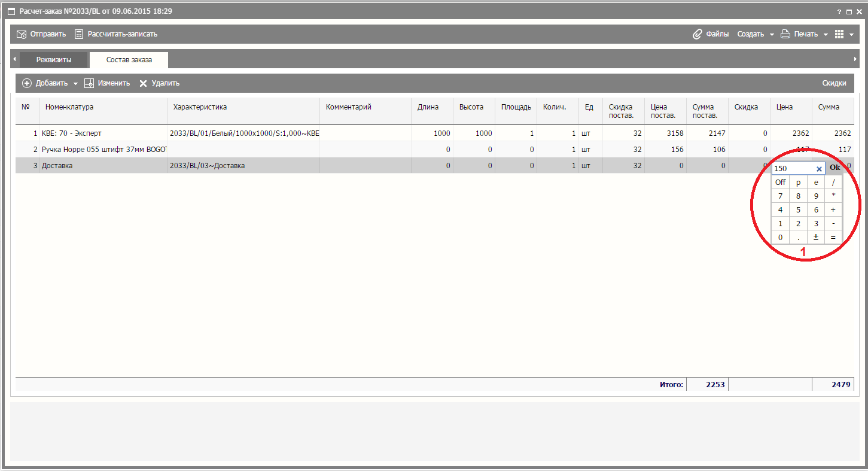This screenshot has width=868, height=471.
Task: Click the Высота column header
Action: click(474, 111)
